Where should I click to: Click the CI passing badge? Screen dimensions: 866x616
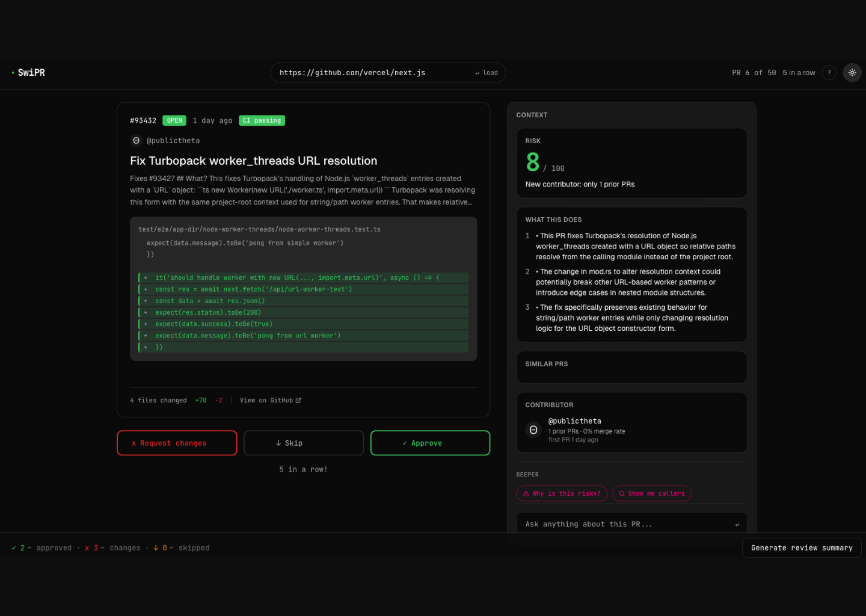262,121
